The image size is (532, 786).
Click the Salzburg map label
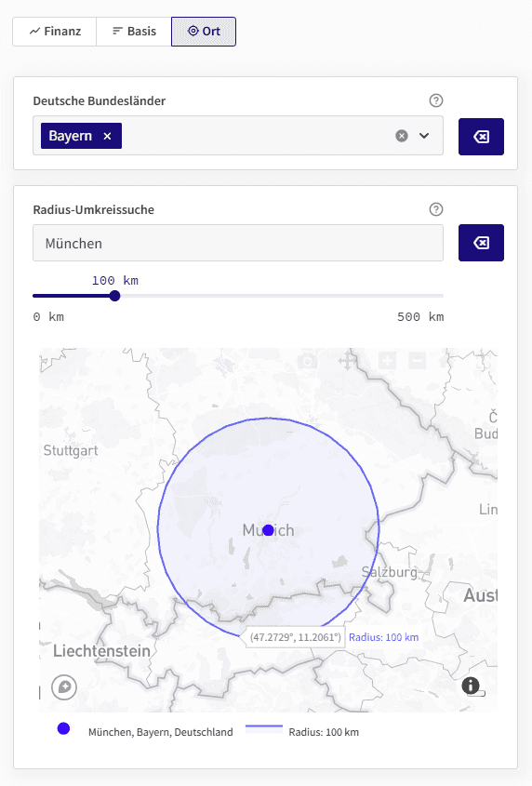pos(390,572)
